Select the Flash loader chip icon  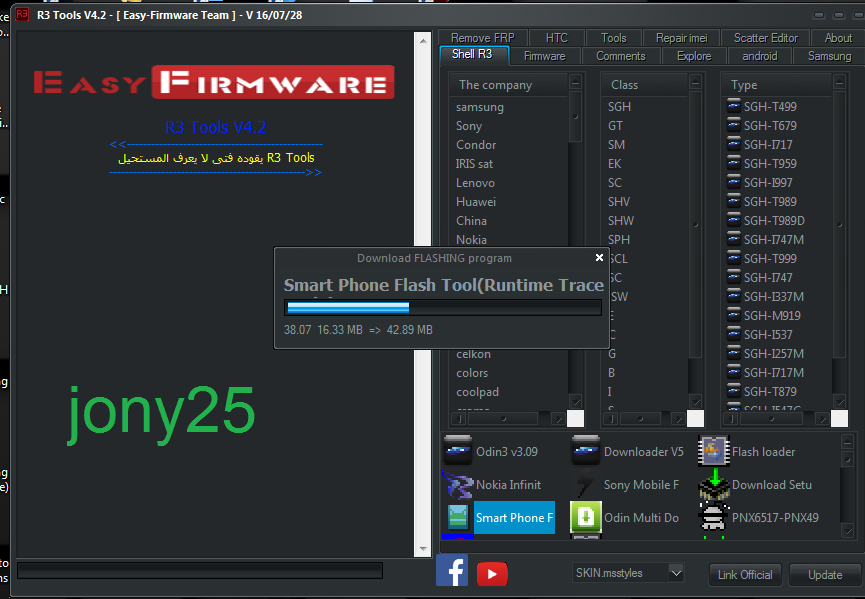point(713,452)
